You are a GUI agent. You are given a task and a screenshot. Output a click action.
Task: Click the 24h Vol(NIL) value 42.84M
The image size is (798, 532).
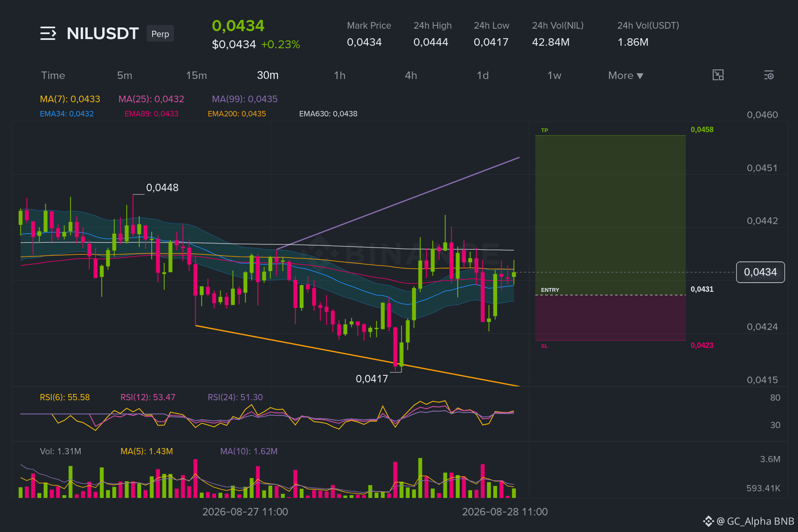click(551, 42)
